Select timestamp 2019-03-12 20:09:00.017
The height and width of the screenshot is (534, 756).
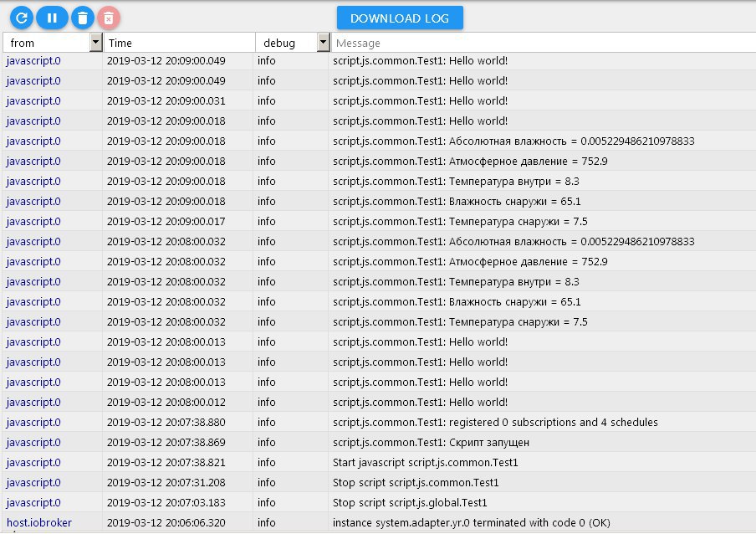click(x=166, y=222)
